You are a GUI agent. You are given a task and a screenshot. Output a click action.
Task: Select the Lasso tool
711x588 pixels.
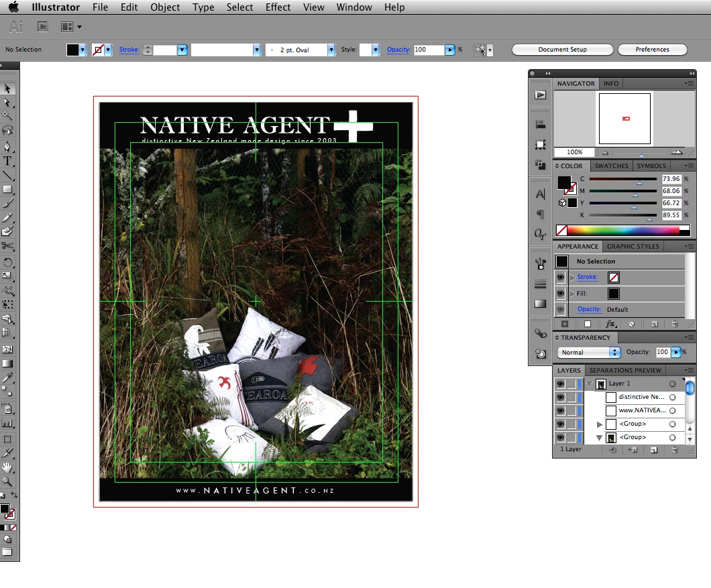[x=7, y=131]
